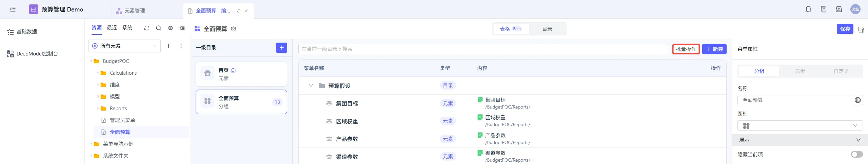
Task: Collapse the left sidebar menu icon
Action: pyautogui.click(x=13, y=9)
